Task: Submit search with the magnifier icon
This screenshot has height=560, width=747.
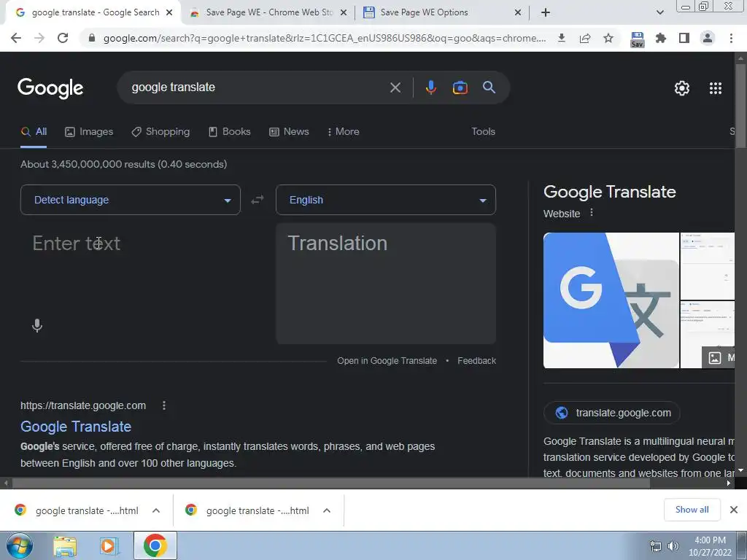Action: click(489, 87)
